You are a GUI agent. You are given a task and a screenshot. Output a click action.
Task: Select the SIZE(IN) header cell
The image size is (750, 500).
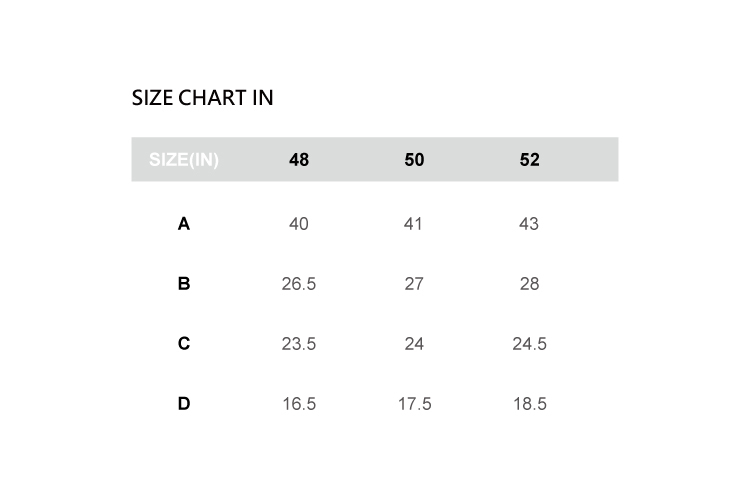[184, 160]
